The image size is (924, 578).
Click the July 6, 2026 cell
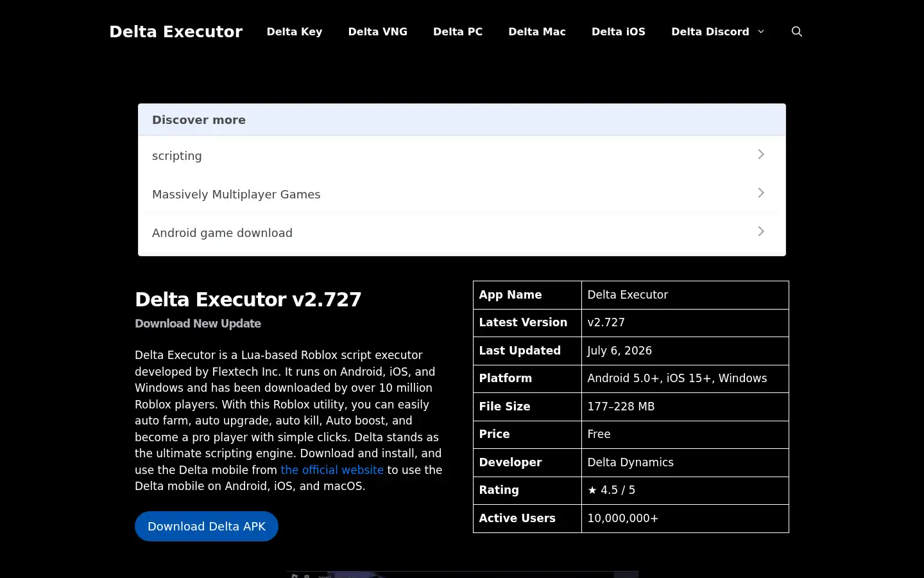pyautogui.click(x=685, y=351)
